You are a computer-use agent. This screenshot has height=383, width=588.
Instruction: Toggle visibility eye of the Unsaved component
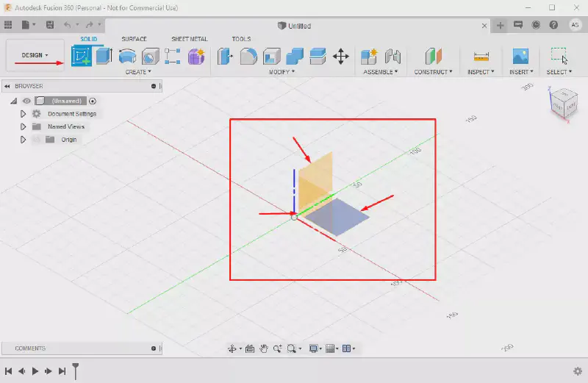(x=27, y=101)
